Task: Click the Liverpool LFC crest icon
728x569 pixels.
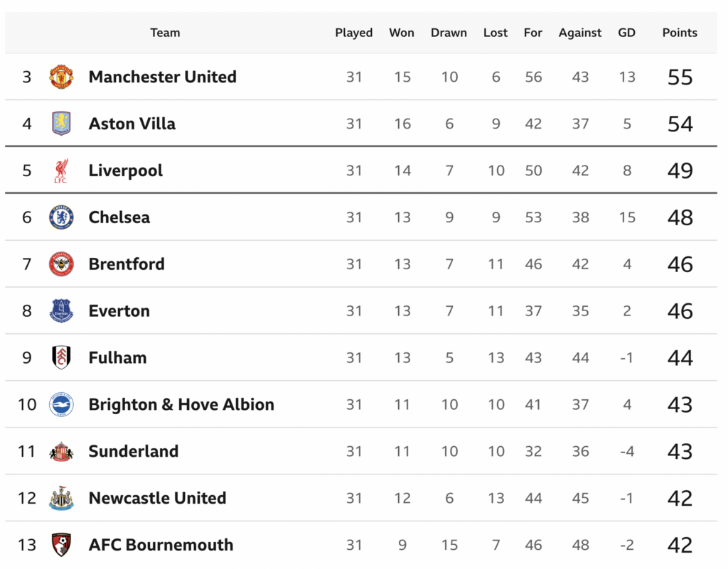Action: pos(61,170)
